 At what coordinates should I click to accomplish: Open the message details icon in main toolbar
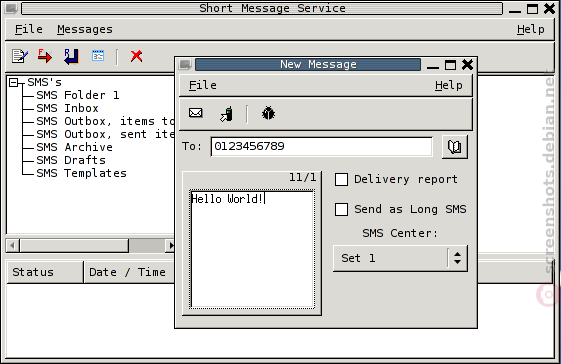pyautogui.click(x=98, y=56)
